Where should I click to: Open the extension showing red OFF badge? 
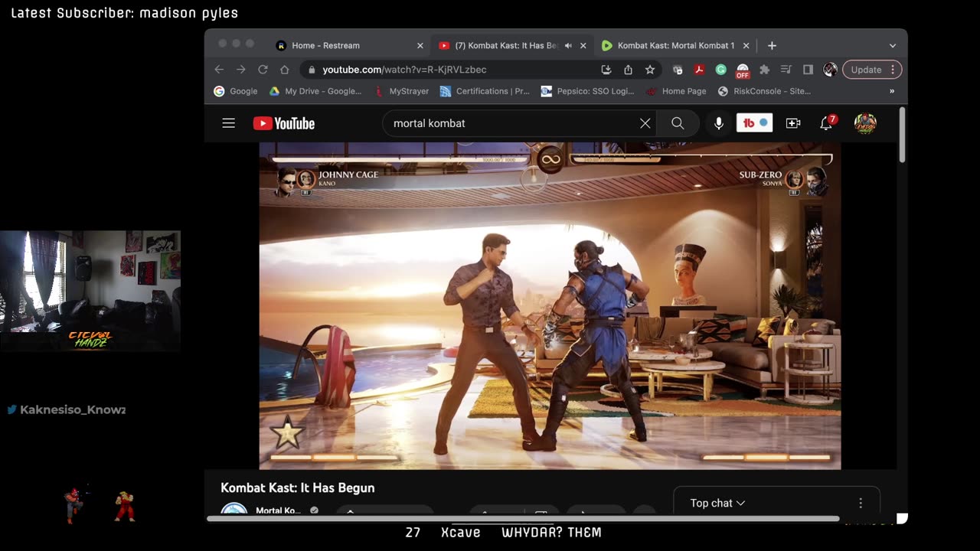pyautogui.click(x=742, y=70)
